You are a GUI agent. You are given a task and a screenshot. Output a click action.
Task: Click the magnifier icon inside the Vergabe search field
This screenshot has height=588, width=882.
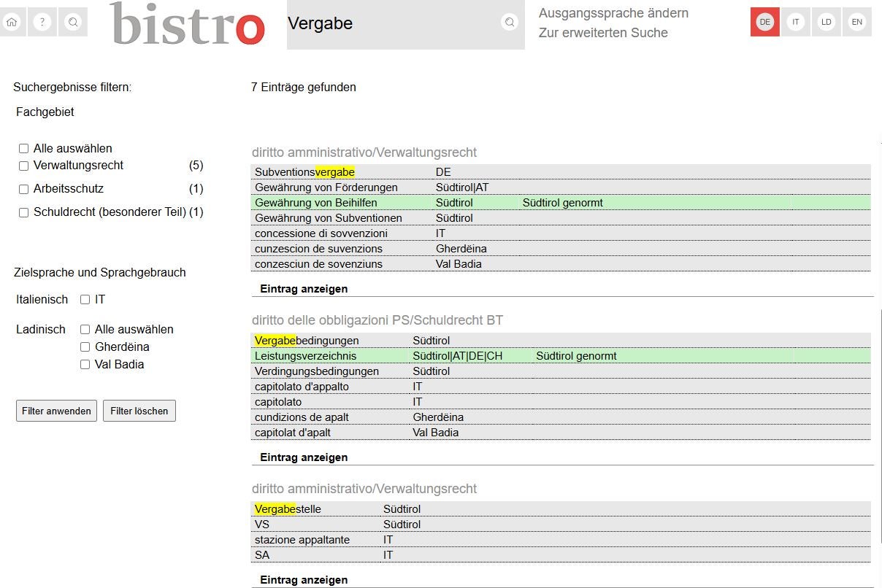[x=510, y=23]
